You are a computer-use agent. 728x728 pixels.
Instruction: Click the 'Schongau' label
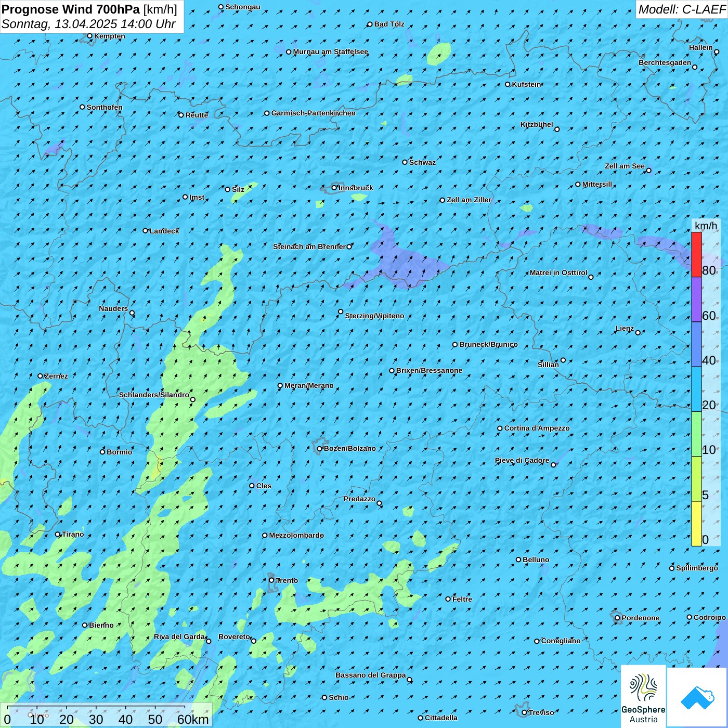(243, 7)
